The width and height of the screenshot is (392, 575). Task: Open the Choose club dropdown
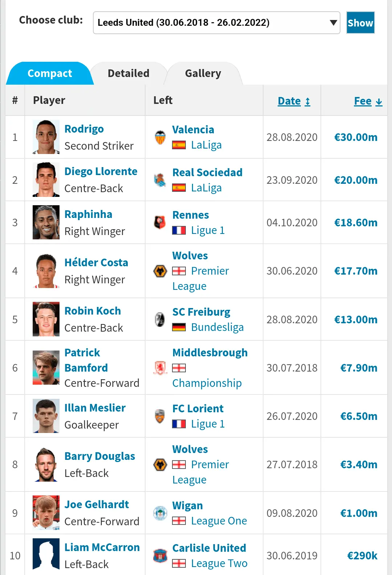[x=216, y=23]
